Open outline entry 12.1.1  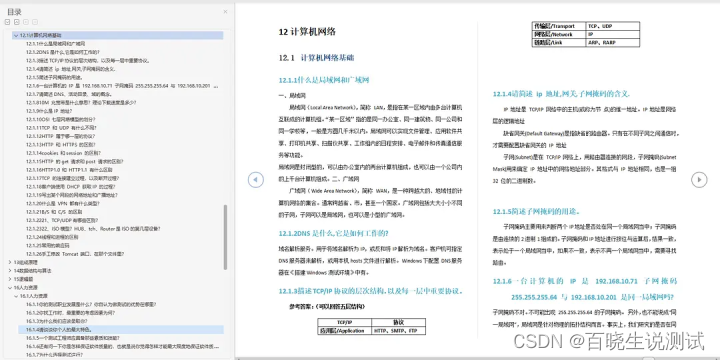tap(56, 44)
